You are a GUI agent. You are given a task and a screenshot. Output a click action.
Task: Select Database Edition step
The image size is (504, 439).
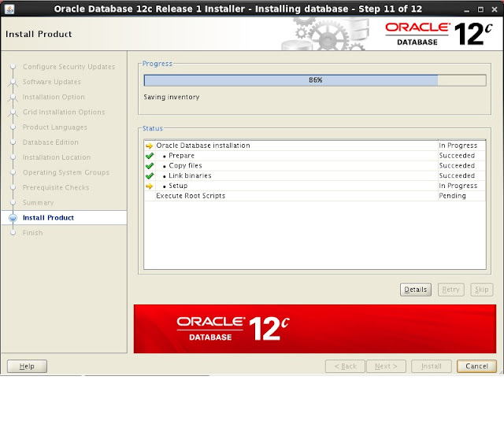point(50,142)
